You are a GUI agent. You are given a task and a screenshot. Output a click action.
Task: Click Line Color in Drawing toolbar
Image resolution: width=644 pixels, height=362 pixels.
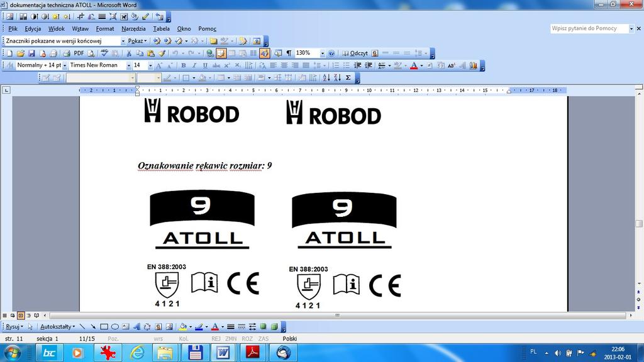199,327
